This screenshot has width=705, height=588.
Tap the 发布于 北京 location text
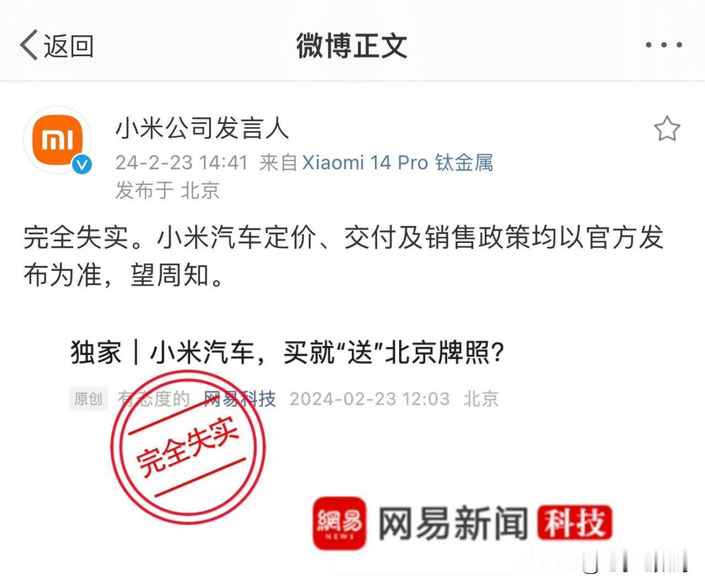(167, 190)
